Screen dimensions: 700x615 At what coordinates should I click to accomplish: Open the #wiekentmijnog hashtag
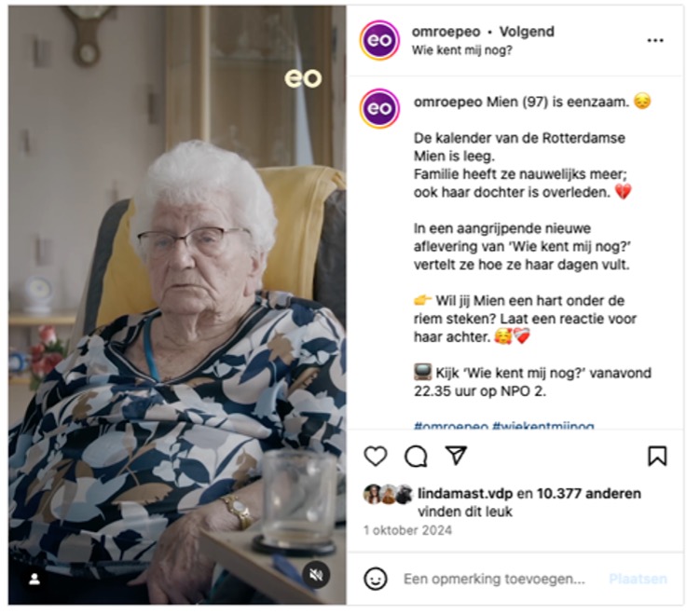543,425
